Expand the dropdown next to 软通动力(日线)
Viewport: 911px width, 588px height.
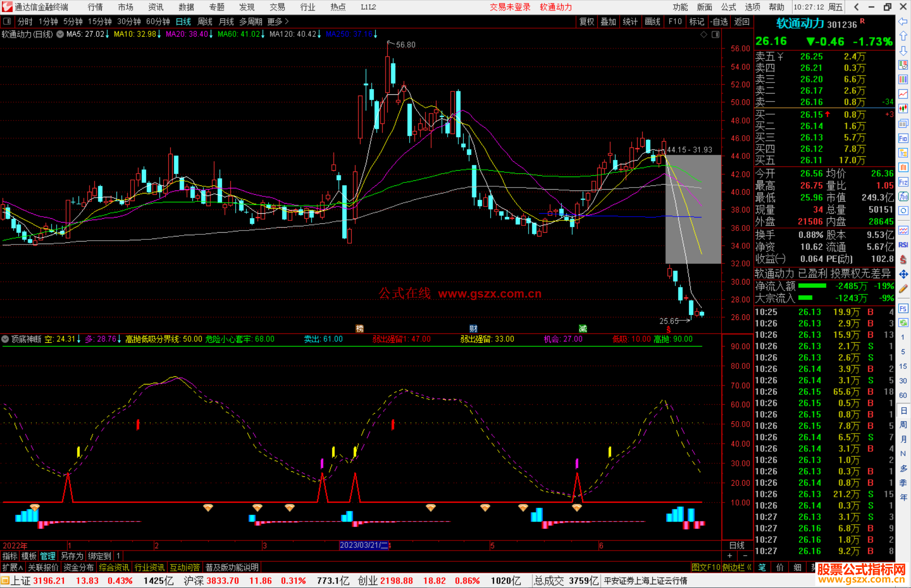click(x=60, y=34)
